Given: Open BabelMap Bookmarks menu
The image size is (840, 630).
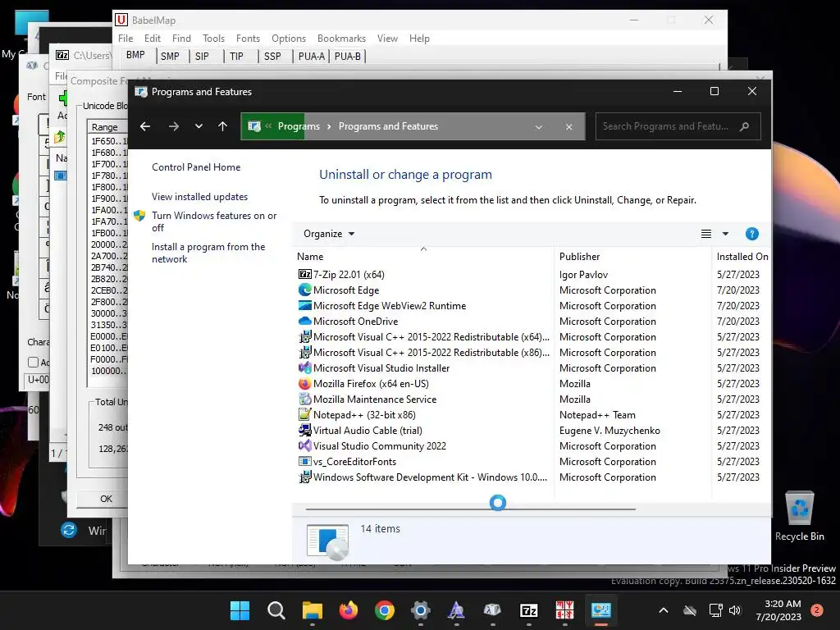Looking at the screenshot, I should coord(341,39).
